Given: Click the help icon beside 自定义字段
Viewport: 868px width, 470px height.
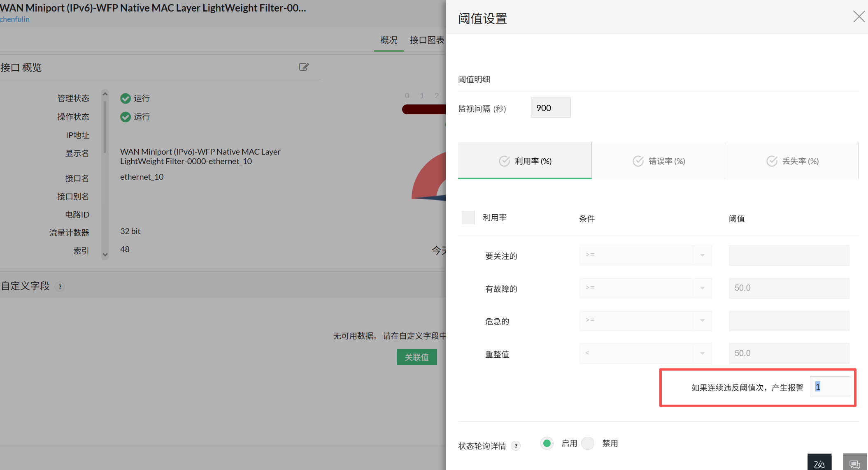Looking at the screenshot, I should [x=60, y=287].
